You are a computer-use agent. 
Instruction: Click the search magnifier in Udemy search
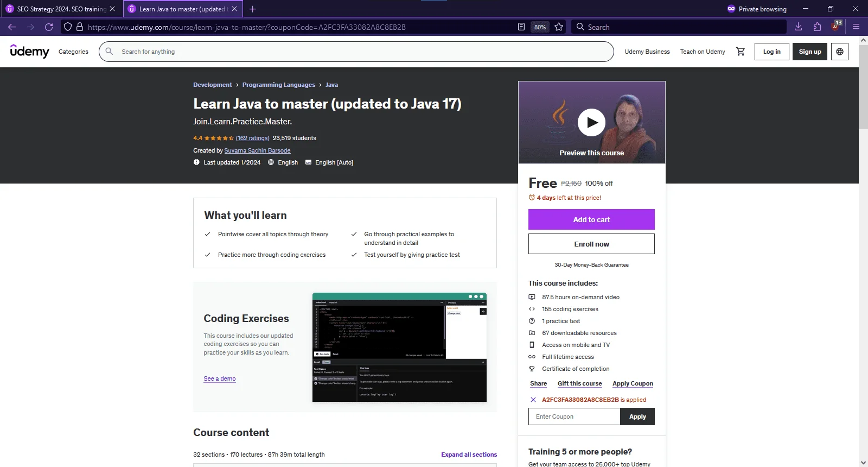point(109,52)
